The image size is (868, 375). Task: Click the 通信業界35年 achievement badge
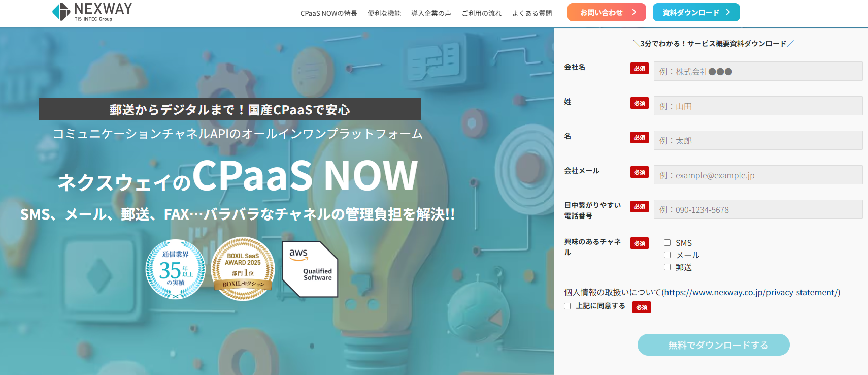pos(176,269)
